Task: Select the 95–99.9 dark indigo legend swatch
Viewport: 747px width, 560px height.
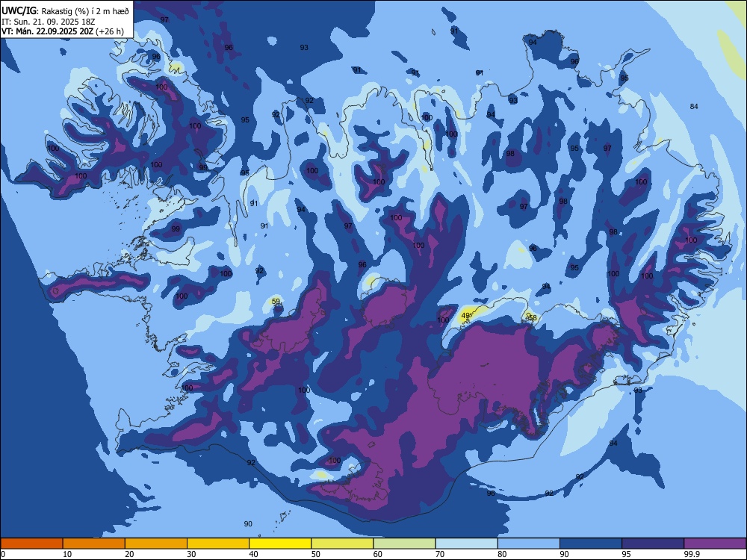Action: pos(653,544)
